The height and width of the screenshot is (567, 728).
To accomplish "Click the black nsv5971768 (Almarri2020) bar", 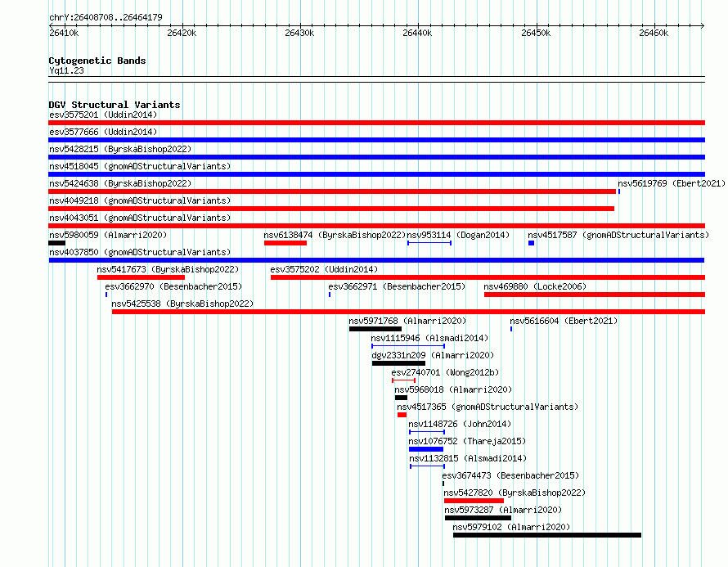I will point(375,329).
